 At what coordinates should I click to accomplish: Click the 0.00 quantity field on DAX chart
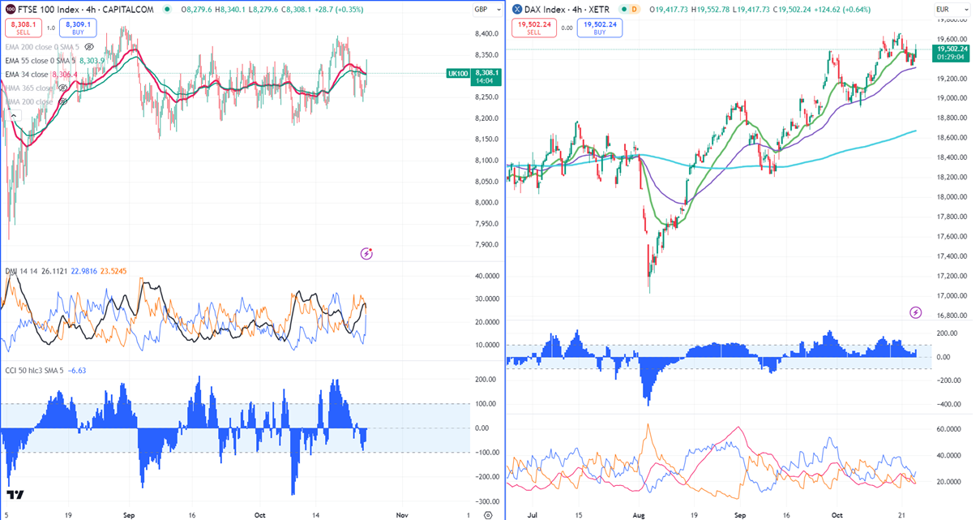[x=567, y=28]
